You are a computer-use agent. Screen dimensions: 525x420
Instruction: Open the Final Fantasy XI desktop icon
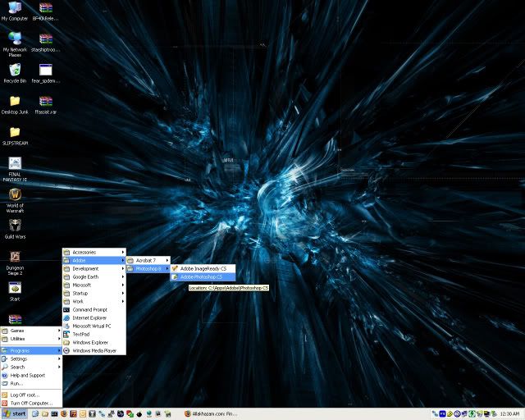(x=15, y=163)
